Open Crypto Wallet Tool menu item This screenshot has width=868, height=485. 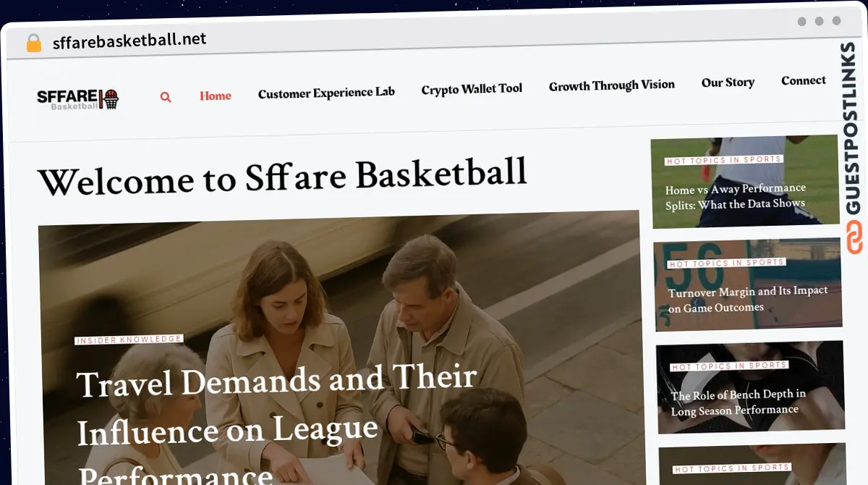click(x=472, y=89)
